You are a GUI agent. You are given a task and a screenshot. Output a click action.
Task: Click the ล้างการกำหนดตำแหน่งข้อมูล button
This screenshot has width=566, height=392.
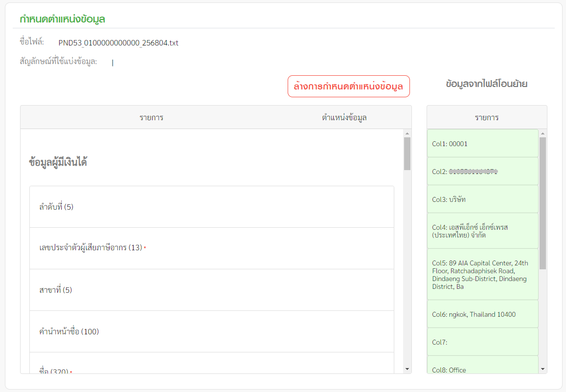(348, 87)
